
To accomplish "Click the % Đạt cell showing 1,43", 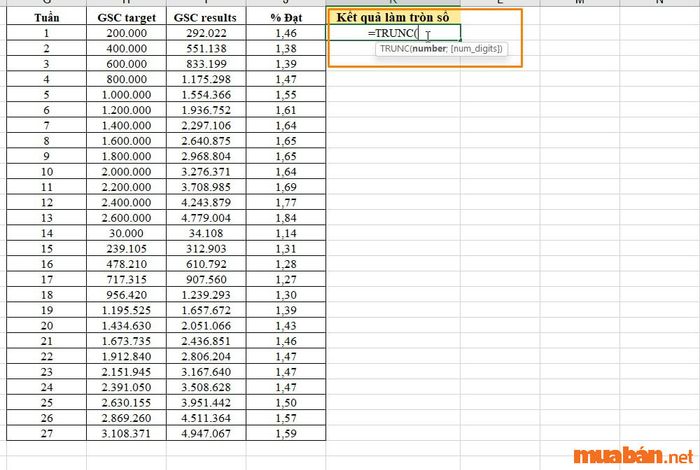I will (x=286, y=325).
